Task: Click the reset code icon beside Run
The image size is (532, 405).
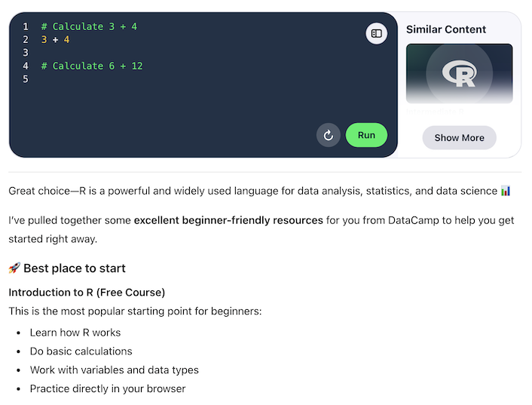Action: (329, 136)
